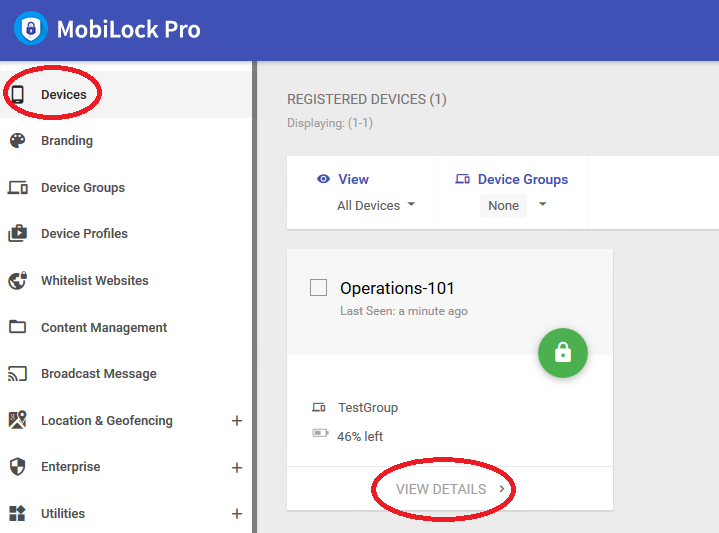Click the Displaying: (1-1) text
Image resolution: width=719 pixels, height=533 pixels.
pos(330,123)
